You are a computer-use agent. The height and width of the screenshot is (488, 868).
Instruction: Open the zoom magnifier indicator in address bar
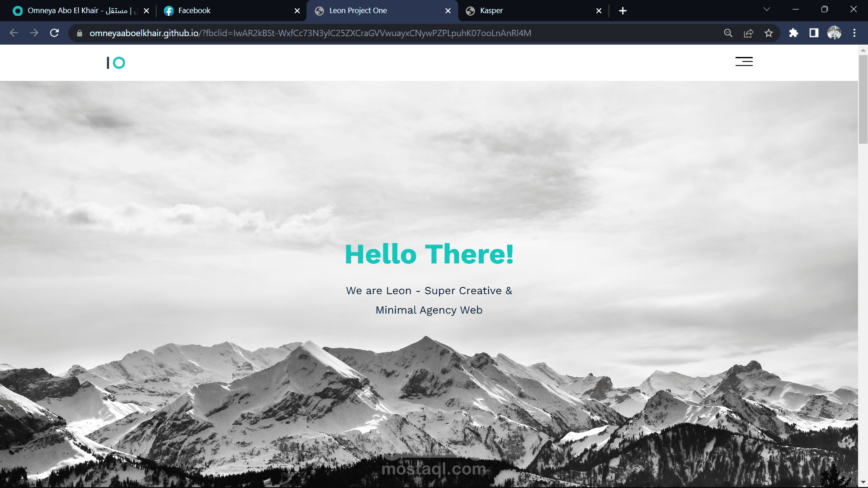[x=728, y=33]
